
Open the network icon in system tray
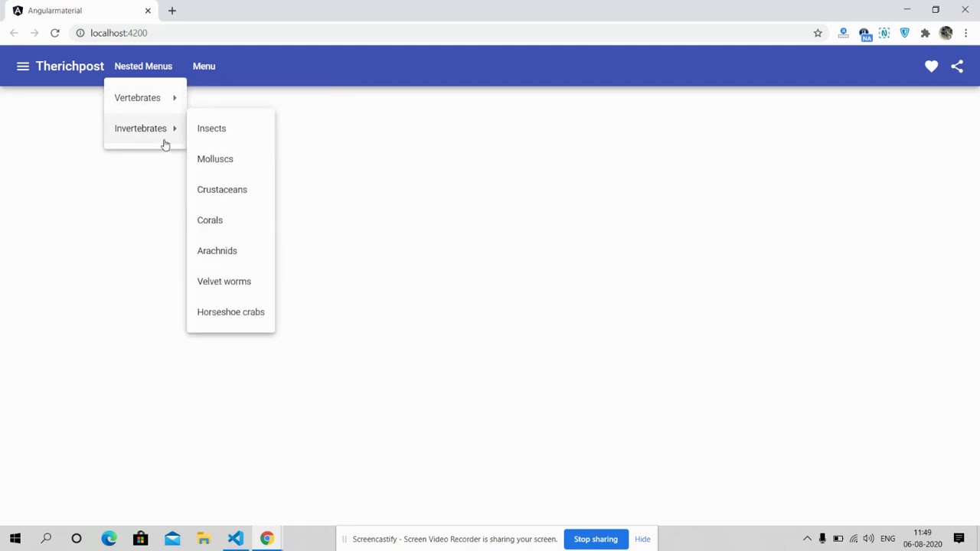click(x=854, y=539)
